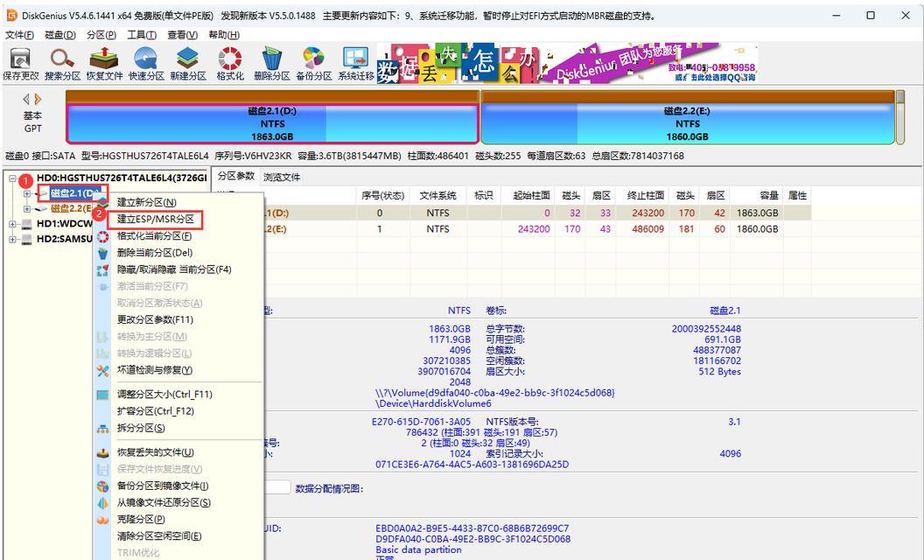Open the 工具(T) menu
Viewport: 924px width, 560px height.
click(x=142, y=35)
